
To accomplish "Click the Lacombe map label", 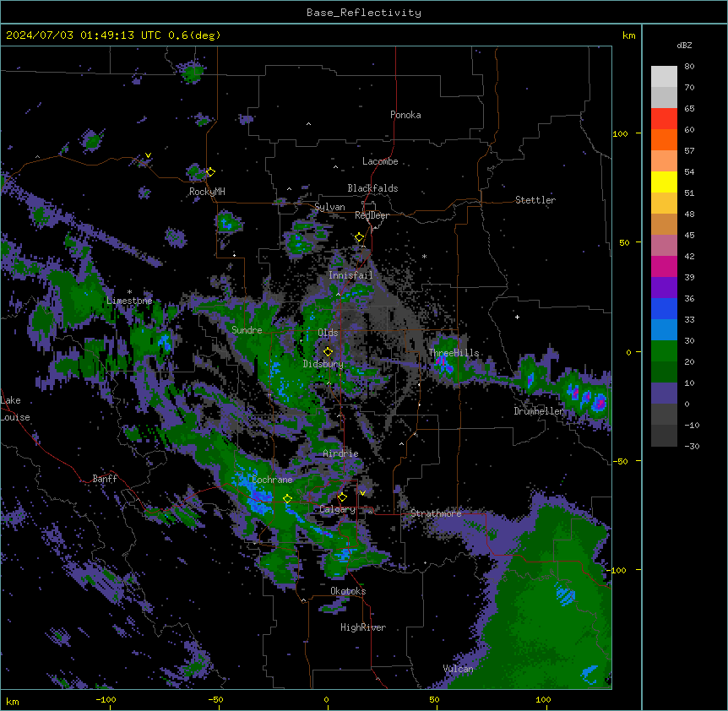I will tap(380, 161).
